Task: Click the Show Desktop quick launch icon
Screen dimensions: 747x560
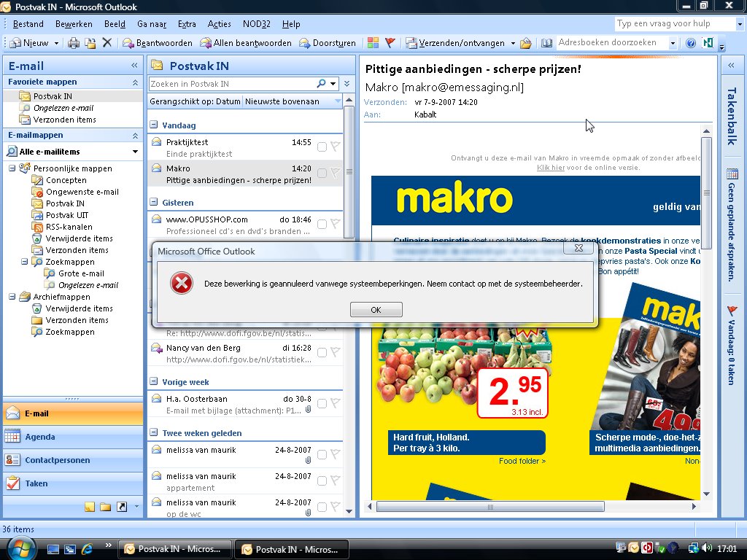Action: coord(53,549)
